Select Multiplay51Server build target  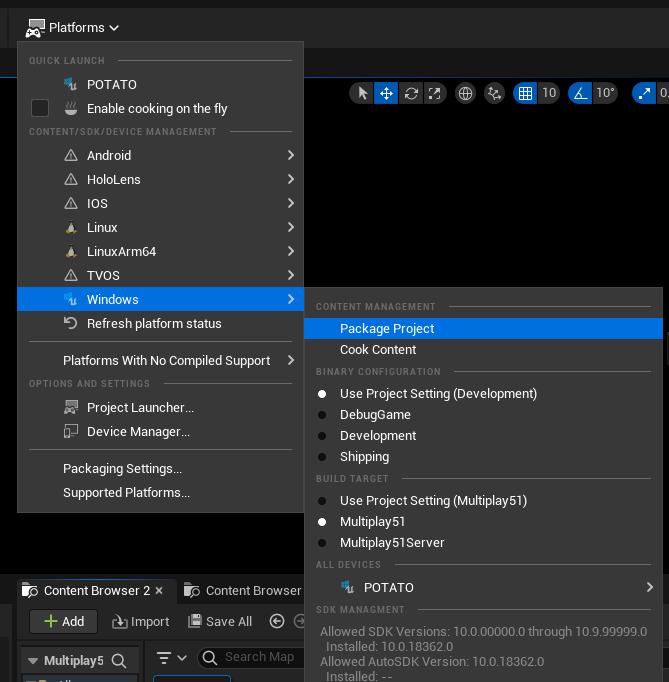pyautogui.click(x=392, y=543)
